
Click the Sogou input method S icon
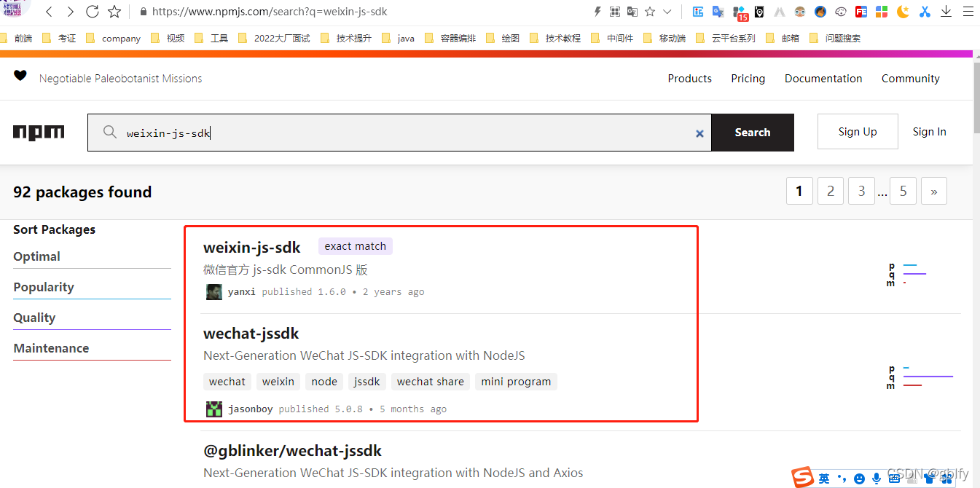(803, 478)
